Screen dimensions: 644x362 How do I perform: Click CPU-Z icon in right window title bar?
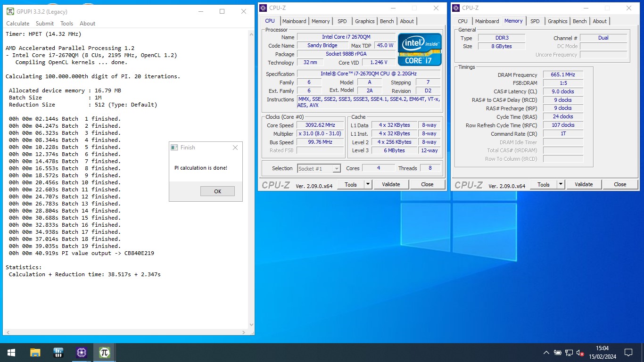tap(456, 8)
